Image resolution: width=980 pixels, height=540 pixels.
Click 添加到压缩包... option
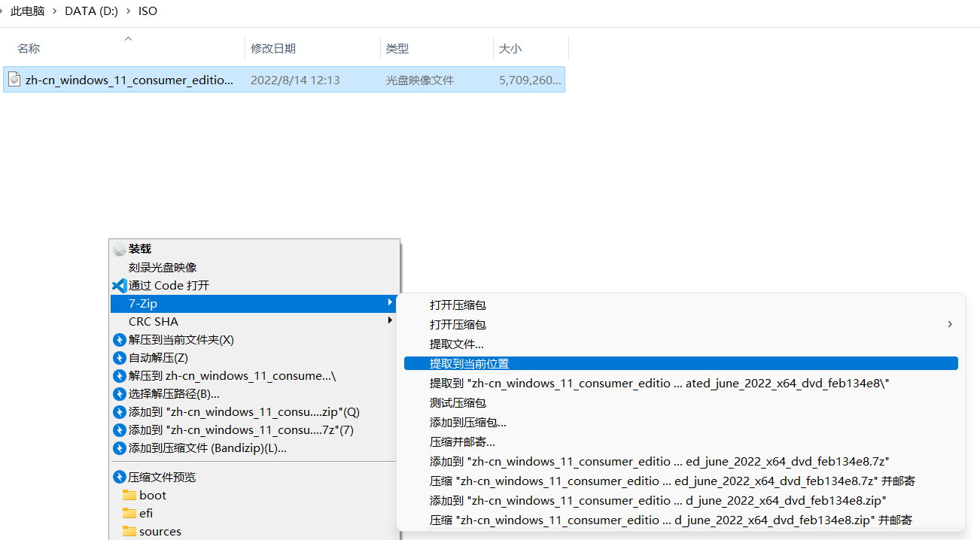tap(467, 422)
